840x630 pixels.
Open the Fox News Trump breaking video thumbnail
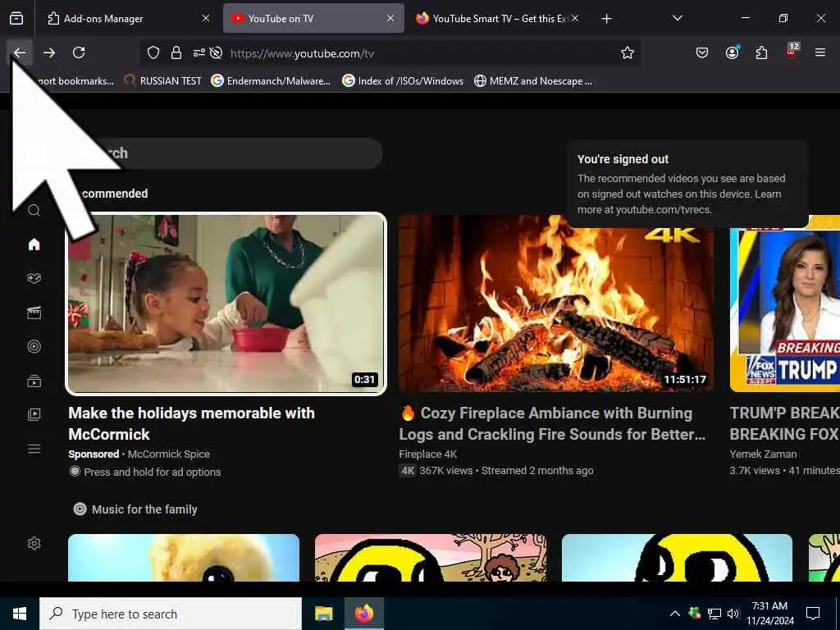click(x=785, y=304)
